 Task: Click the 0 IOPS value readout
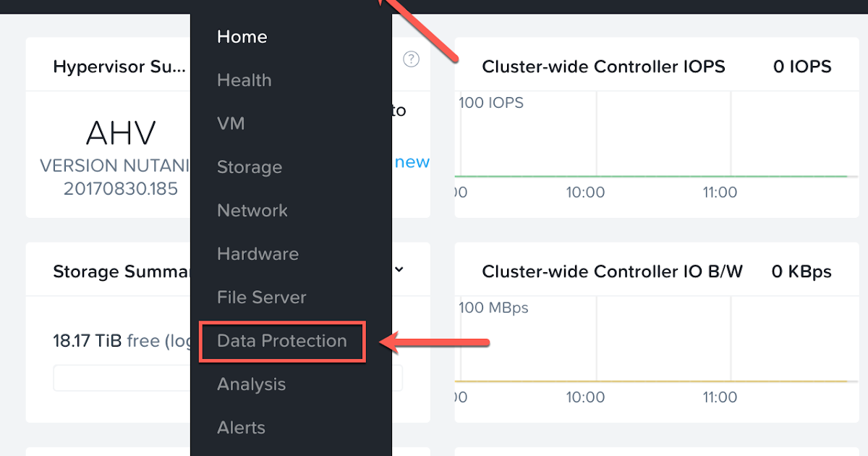click(803, 67)
